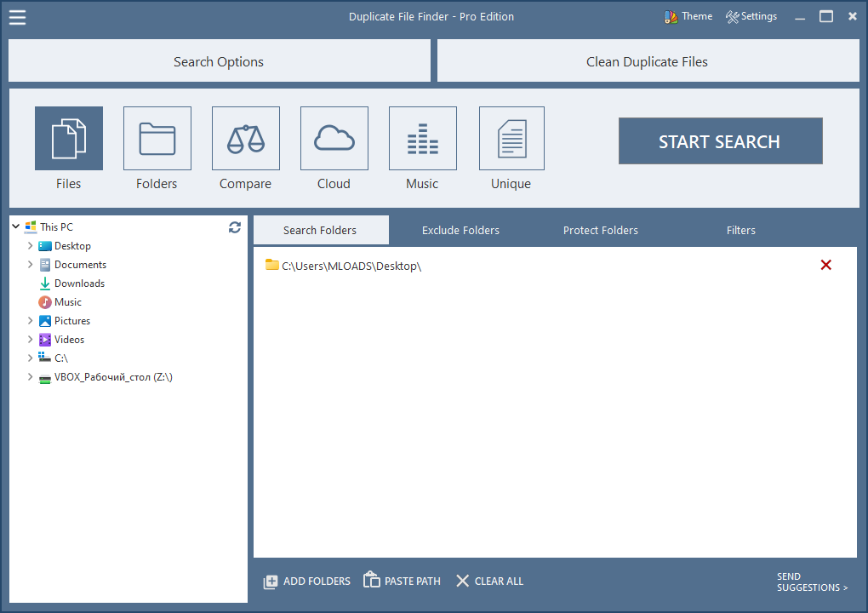Collapse the This PC tree node
868x613 pixels.
coord(16,227)
